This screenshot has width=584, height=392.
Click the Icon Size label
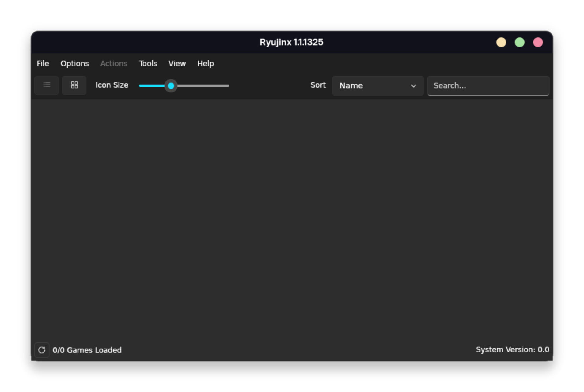(x=112, y=85)
